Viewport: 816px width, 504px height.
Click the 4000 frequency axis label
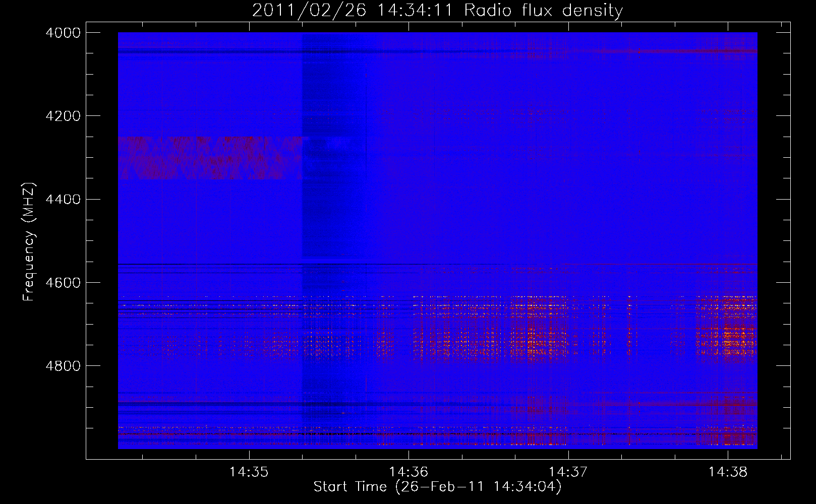(63, 33)
